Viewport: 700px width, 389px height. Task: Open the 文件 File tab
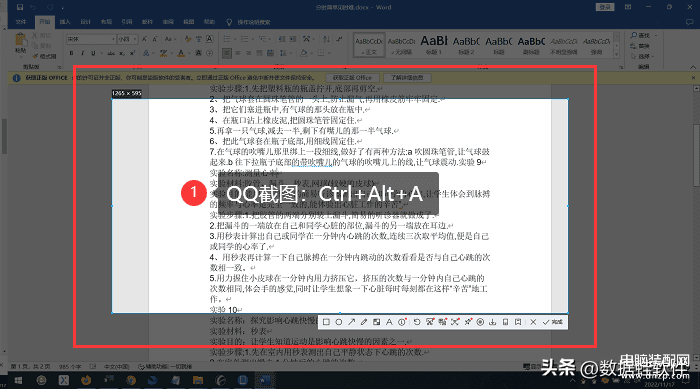[x=21, y=22]
